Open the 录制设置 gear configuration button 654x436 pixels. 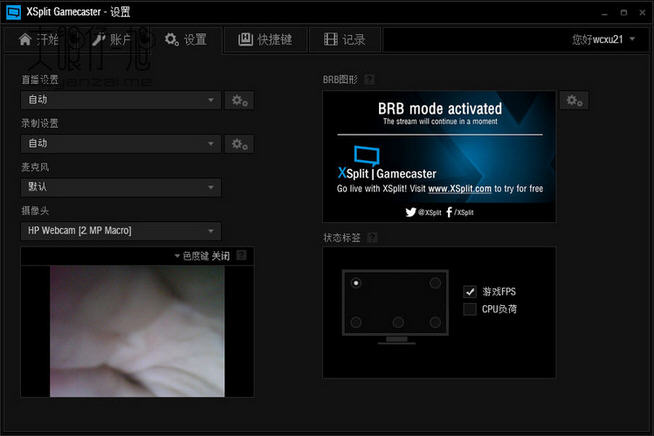click(239, 144)
